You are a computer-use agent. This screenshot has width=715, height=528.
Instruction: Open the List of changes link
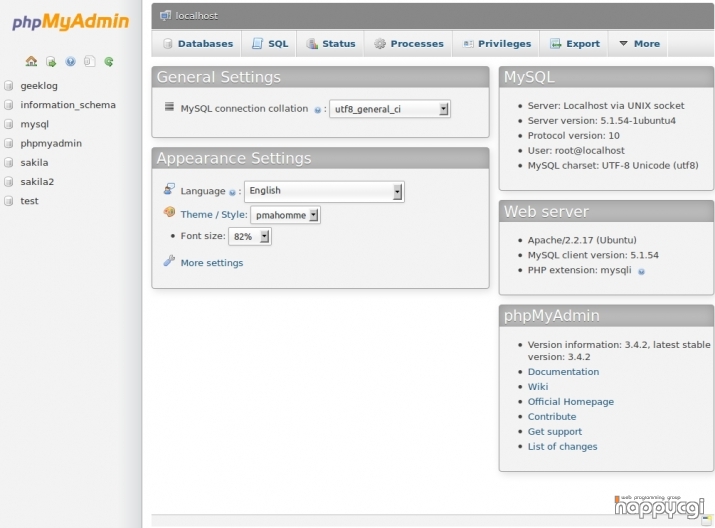pyautogui.click(x=562, y=447)
